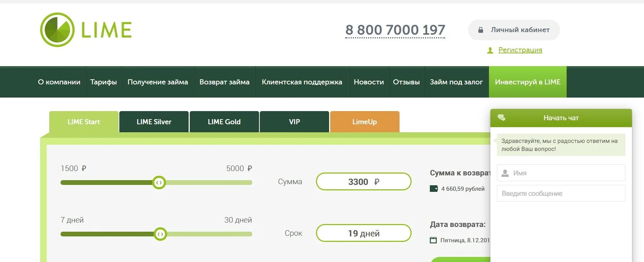This screenshot has width=644, height=262.
Task: Switch to the VIP tab
Action: [x=294, y=122]
